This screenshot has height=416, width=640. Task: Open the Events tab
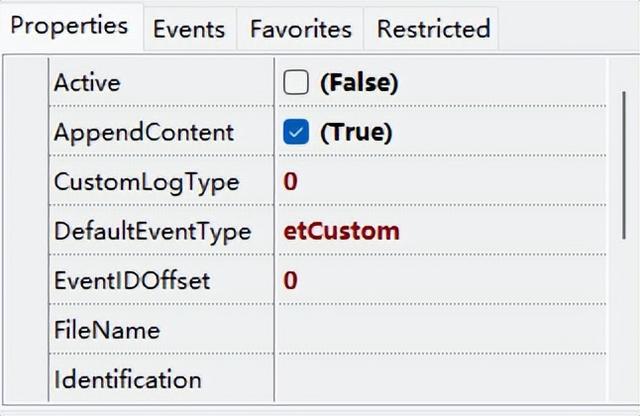[187, 30]
